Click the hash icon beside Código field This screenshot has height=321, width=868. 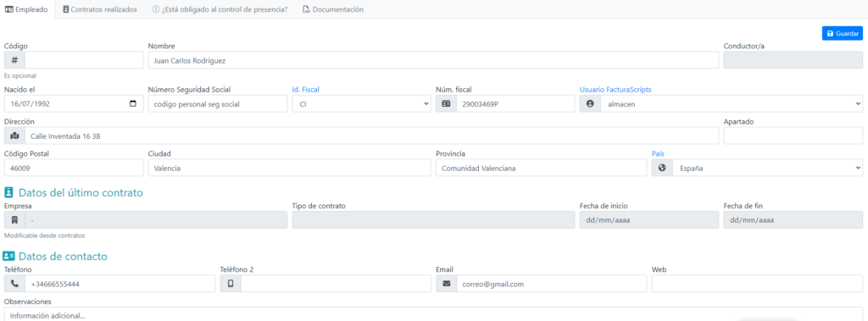point(15,60)
